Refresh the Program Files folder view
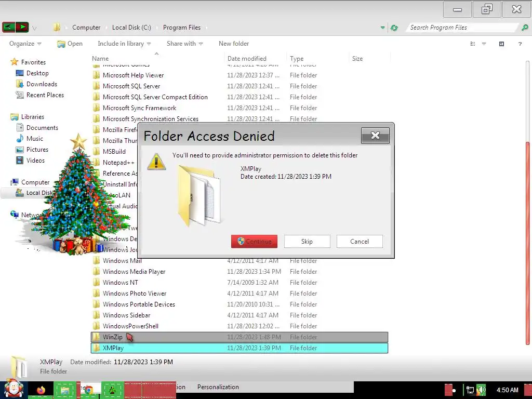This screenshot has height=399, width=532. [394, 28]
